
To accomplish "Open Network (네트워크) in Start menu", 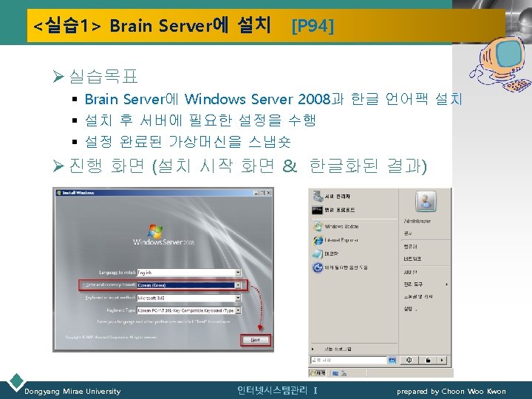I will coord(412,259).
